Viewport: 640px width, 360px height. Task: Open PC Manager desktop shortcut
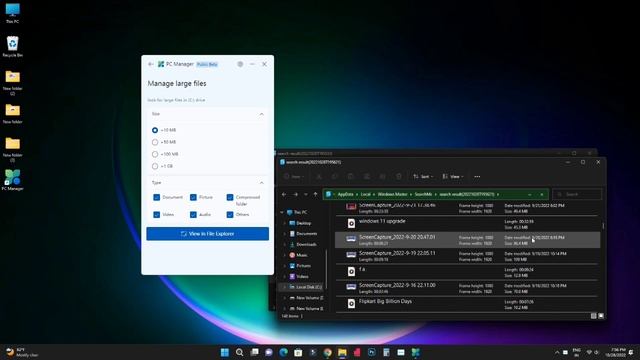[13, 180]
